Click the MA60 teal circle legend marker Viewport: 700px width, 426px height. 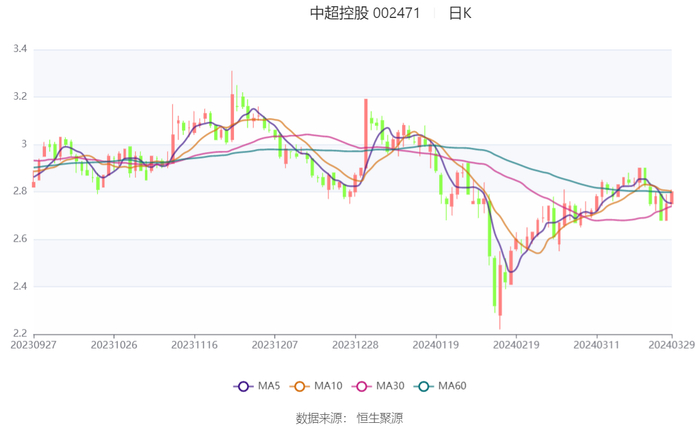(422, 386)
